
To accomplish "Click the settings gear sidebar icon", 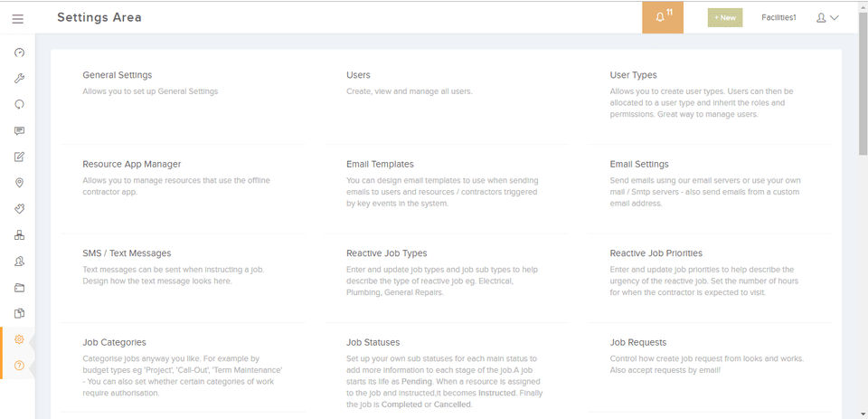I will click(x=19, y=339).
